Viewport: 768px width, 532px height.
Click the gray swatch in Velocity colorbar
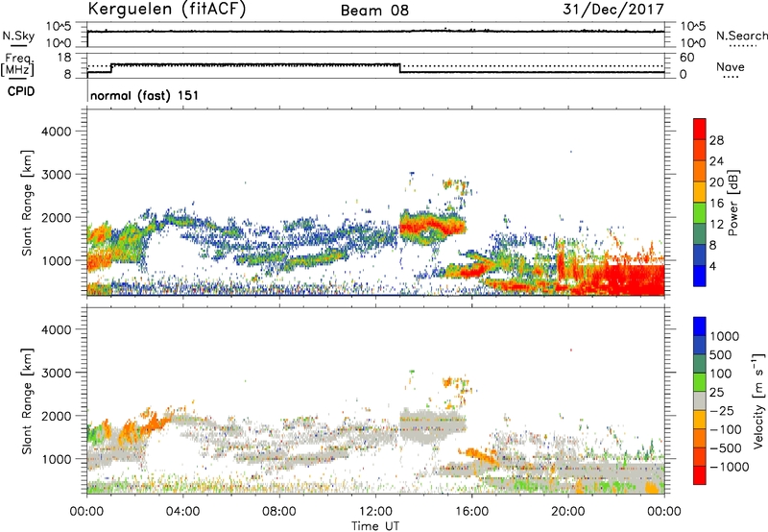coord(700,400)
